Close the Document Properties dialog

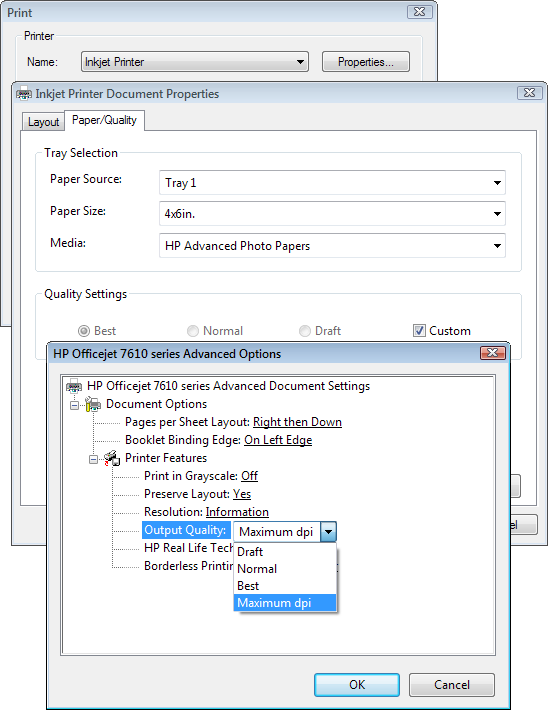tap(529, 93)
